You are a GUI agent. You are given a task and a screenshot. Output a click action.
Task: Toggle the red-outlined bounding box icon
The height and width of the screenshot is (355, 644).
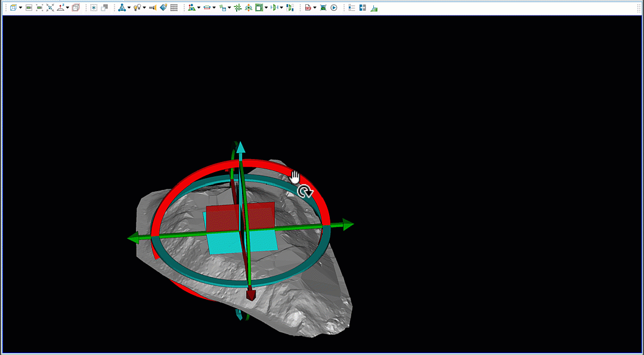76,8
